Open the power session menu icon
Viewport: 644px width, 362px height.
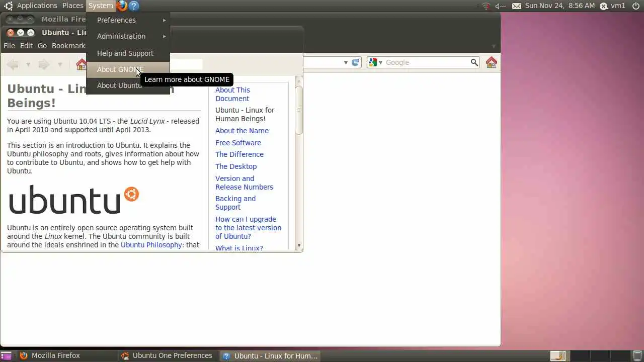tap(636, 6)
